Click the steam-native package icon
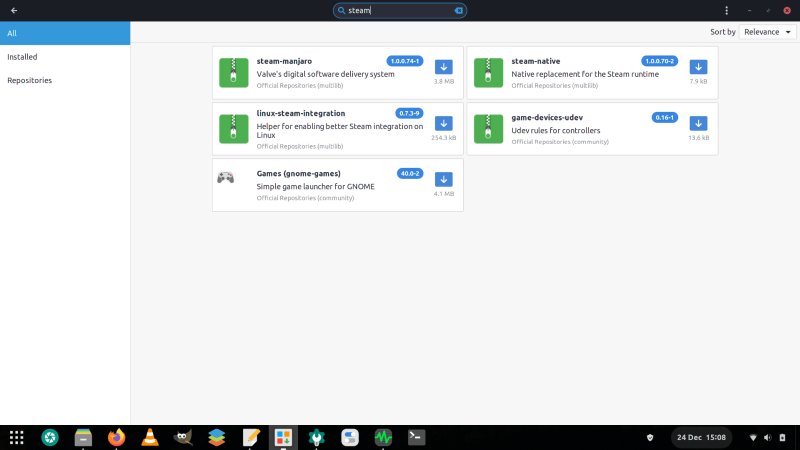 pos(488,72)
